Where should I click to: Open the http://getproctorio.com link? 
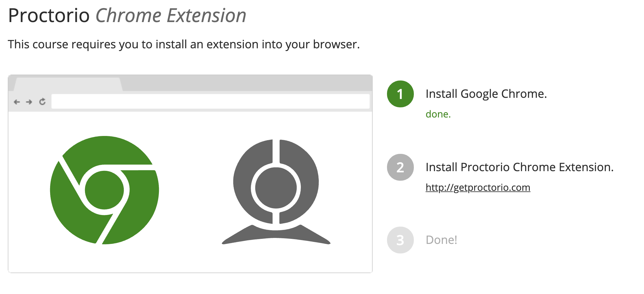(x=478, y=188)
